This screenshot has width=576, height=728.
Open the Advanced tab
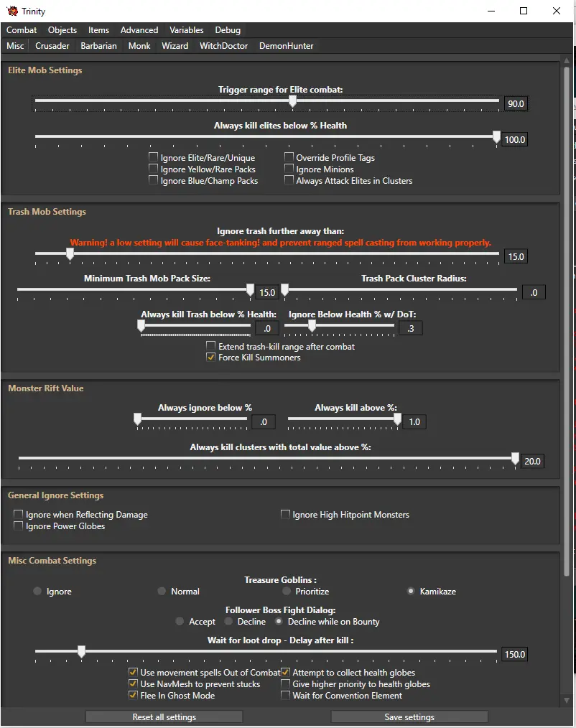[x=139, y=29]
